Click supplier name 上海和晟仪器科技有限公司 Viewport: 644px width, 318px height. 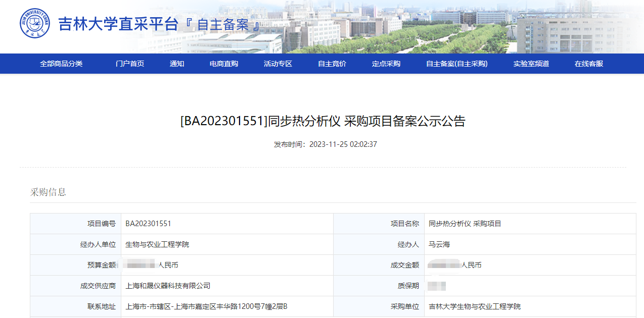click(x=168, y=286)
